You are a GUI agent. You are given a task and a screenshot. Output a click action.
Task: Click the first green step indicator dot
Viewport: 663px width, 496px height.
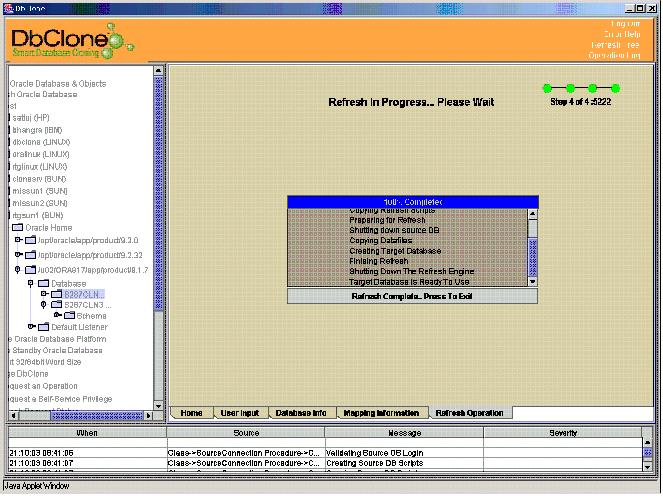coord(547,88)
